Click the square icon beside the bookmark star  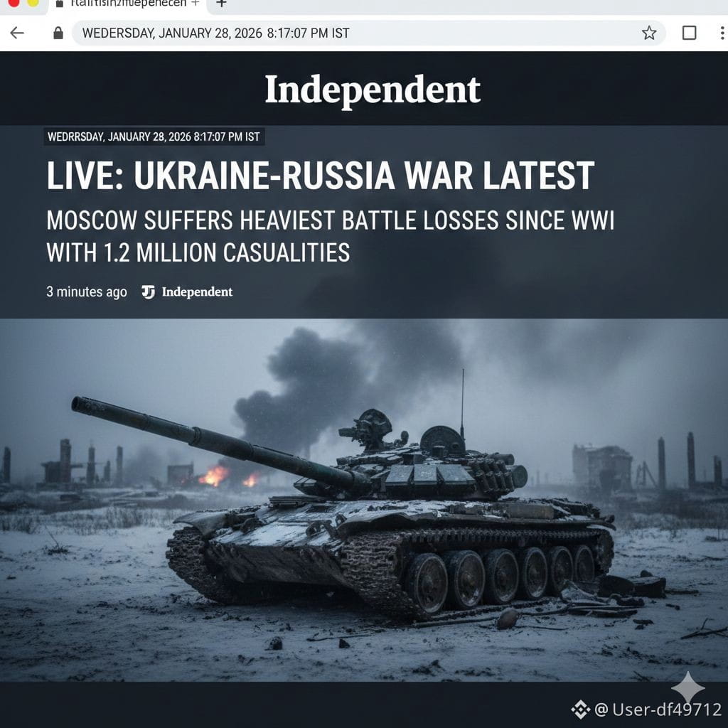pyautogui.click(x=689, y=33)
